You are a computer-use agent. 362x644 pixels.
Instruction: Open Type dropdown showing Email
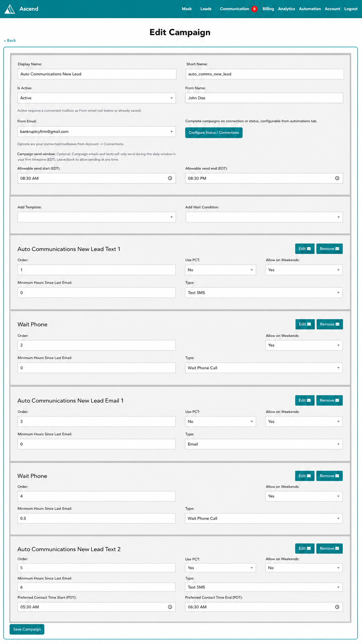[x=264, y=444]
